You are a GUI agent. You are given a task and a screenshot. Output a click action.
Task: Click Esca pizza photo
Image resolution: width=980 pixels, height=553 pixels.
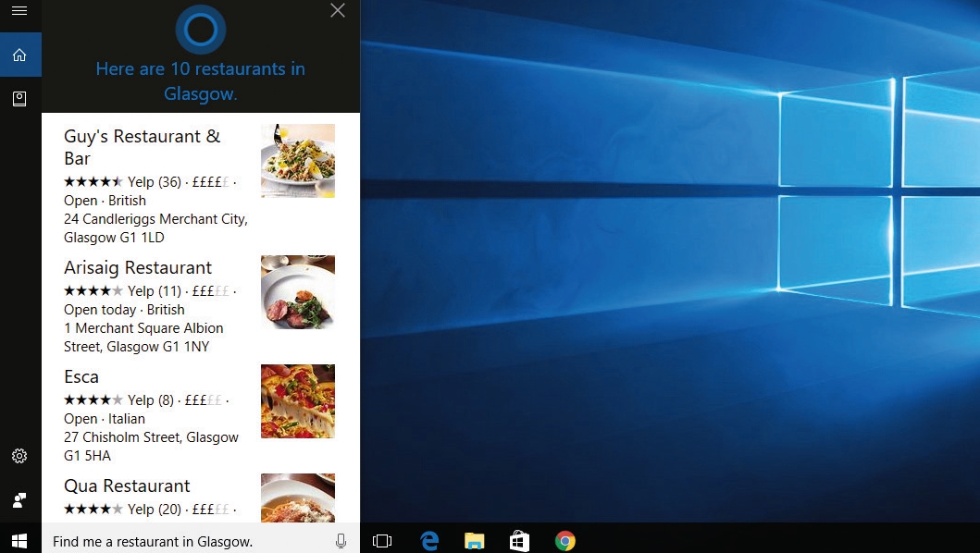[x=297, y=401]
